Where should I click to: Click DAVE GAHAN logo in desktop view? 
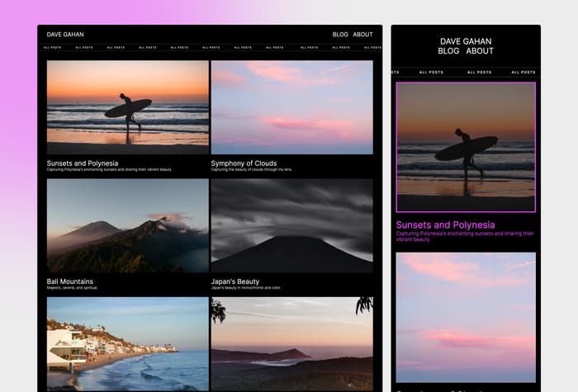tap(65, 35)
